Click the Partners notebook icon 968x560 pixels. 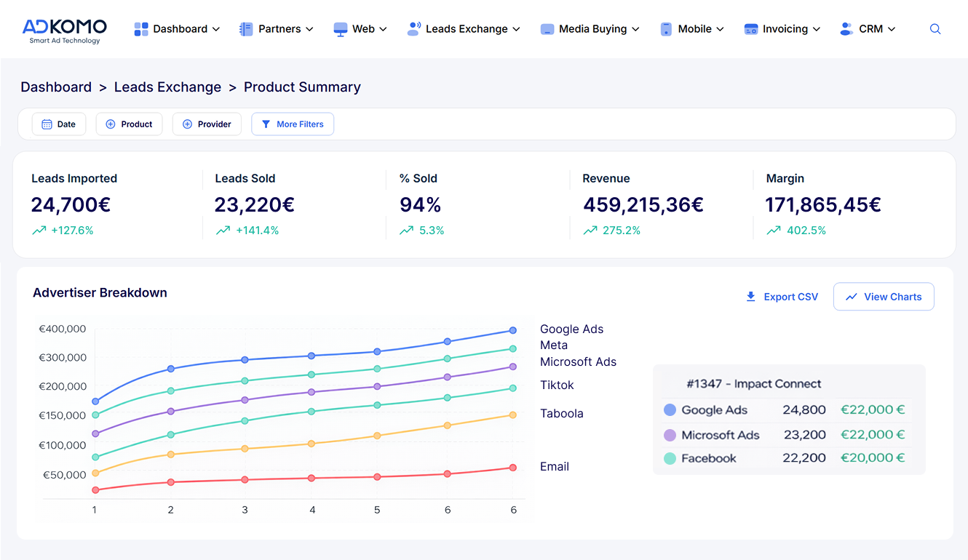(x=246, y=29)
